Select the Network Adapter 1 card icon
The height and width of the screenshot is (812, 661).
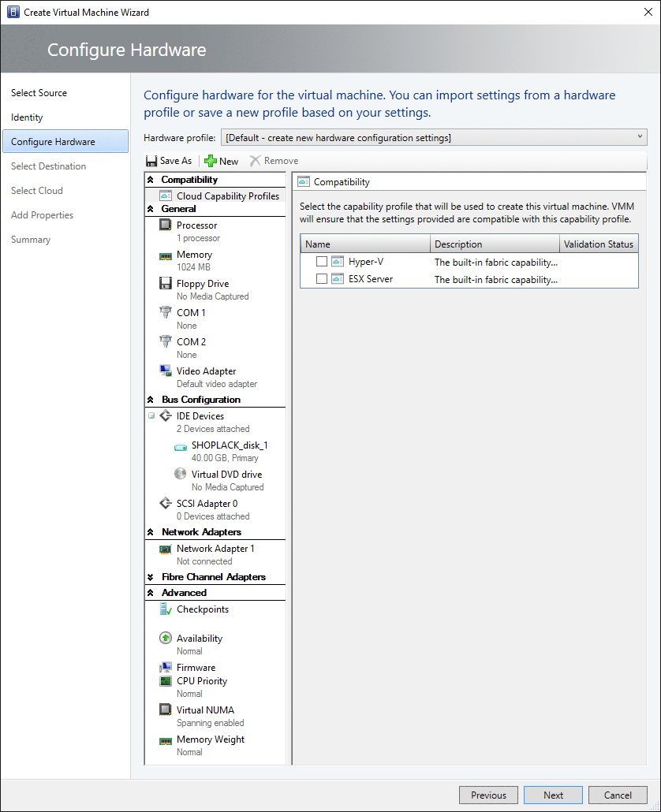[x=166, y=549]
